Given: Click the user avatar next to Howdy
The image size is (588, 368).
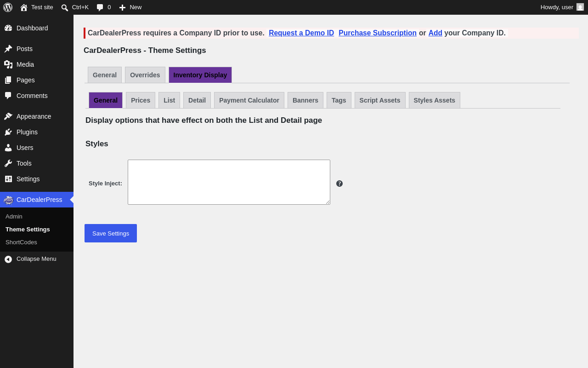Looking at the screenshot, I should [580, 7].
